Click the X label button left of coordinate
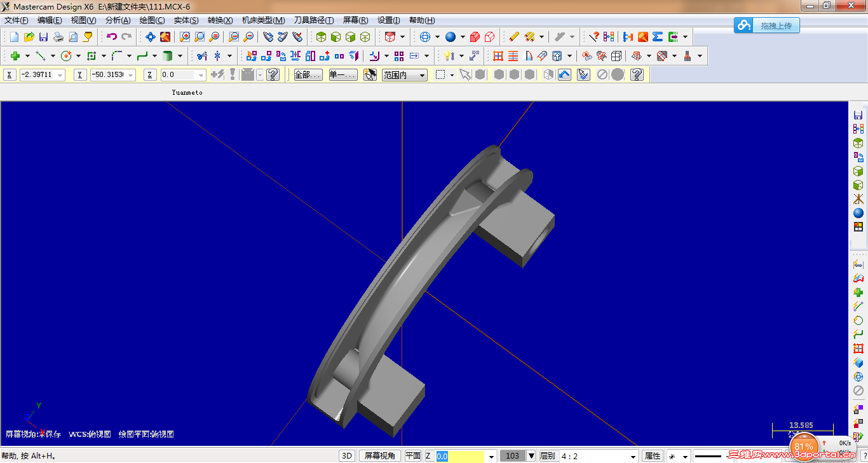Viewport: 868px width, 463px height. pyautogui.click(x=10, y=75)
